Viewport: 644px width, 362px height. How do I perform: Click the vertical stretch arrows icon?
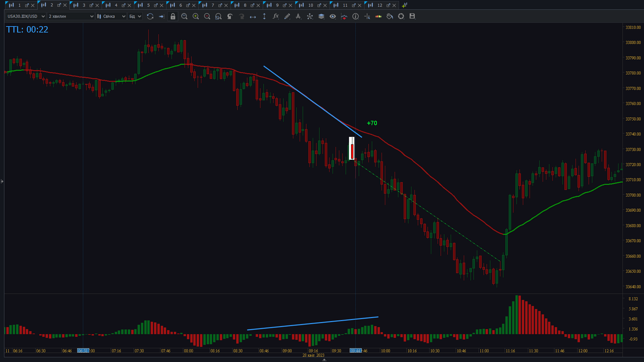pos(264,16)
